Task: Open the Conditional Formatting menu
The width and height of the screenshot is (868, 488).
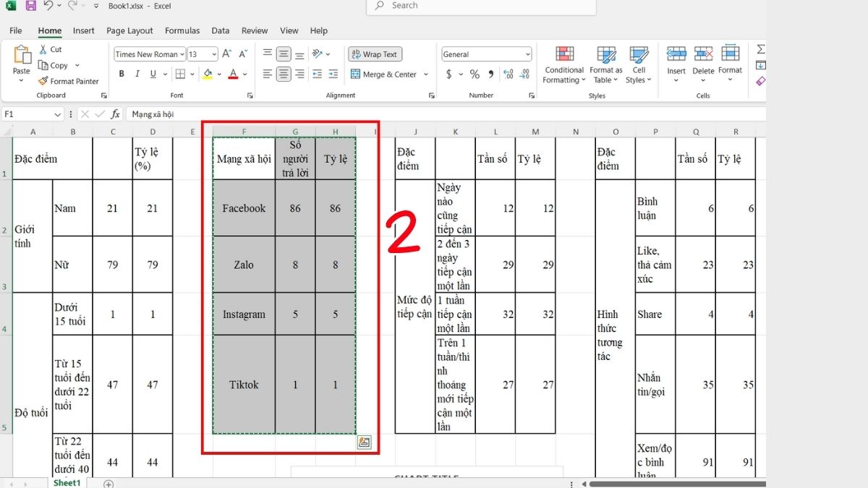Action: 564,65
